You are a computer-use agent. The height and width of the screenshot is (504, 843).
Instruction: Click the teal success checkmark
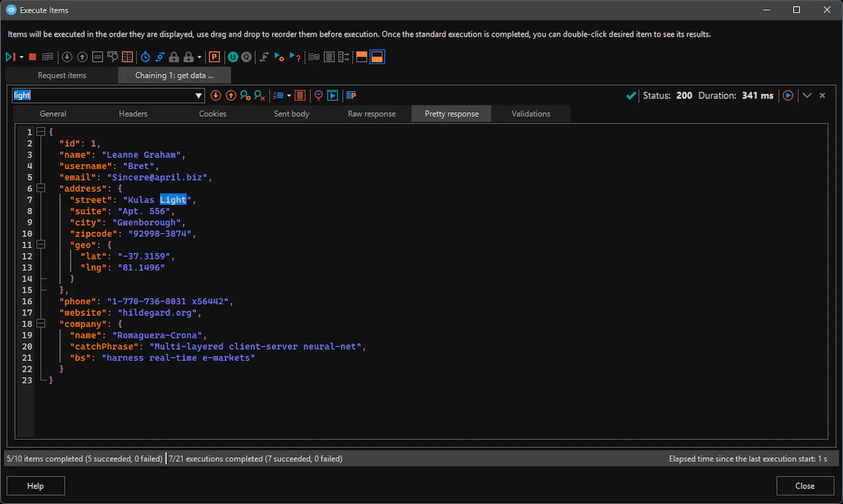click(x=631, y=95)
